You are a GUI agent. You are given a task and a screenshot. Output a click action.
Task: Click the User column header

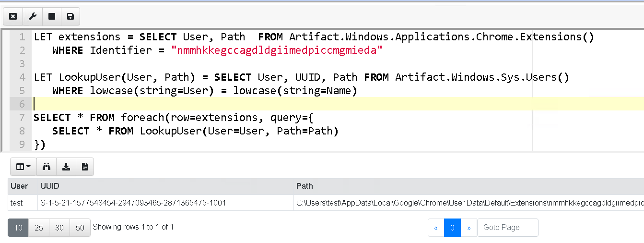click(19, 186)
